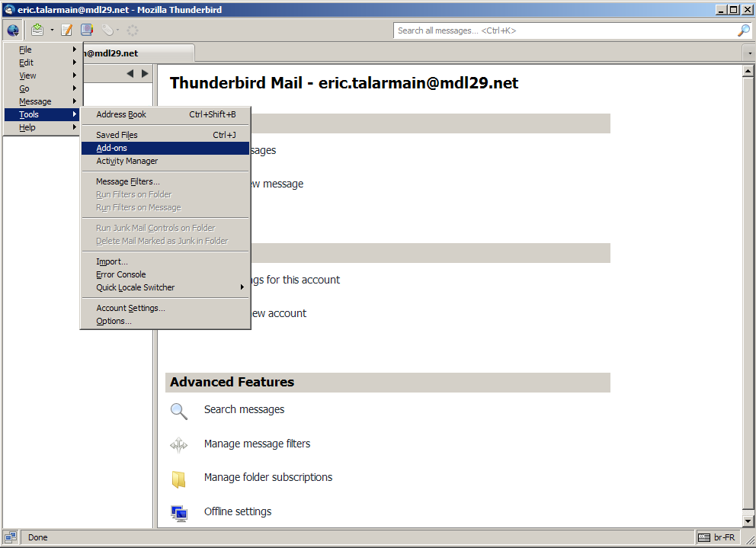Screen dimensions: 756x548
Task: Open the Get Mail dropdown arrow
Action: pyautogui.click(x=52, y=30)
